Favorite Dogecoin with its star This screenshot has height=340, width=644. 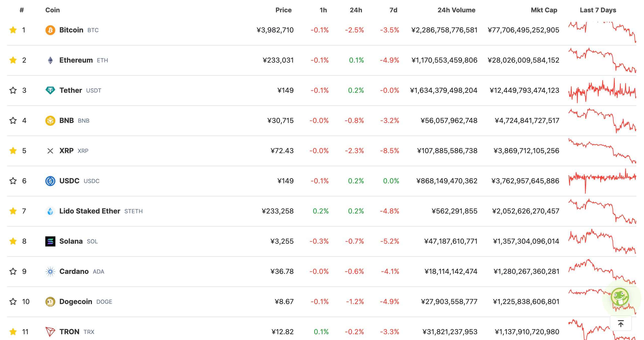click(13, 302)
